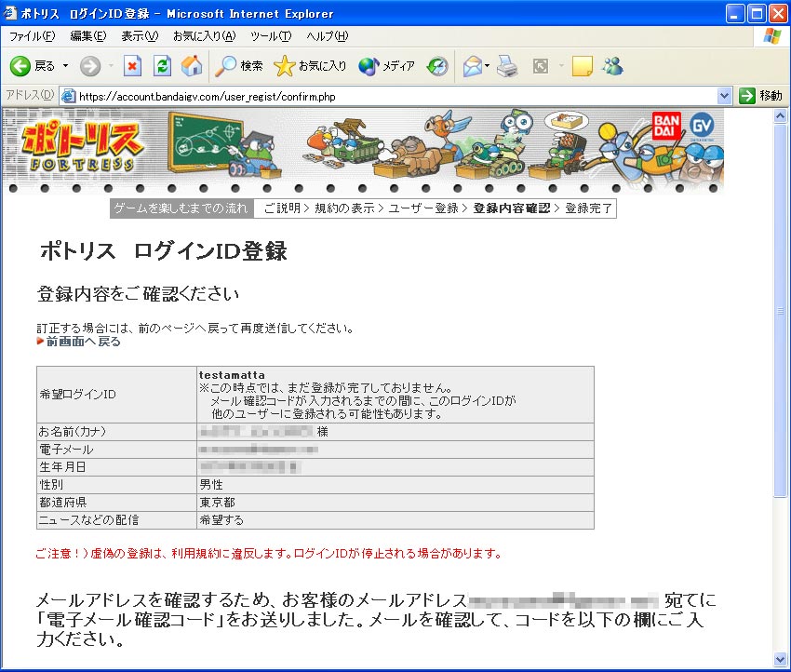The image size is (791, 672).
Task: Open the Forward history dropdown arrow
Action: (111, 66)
